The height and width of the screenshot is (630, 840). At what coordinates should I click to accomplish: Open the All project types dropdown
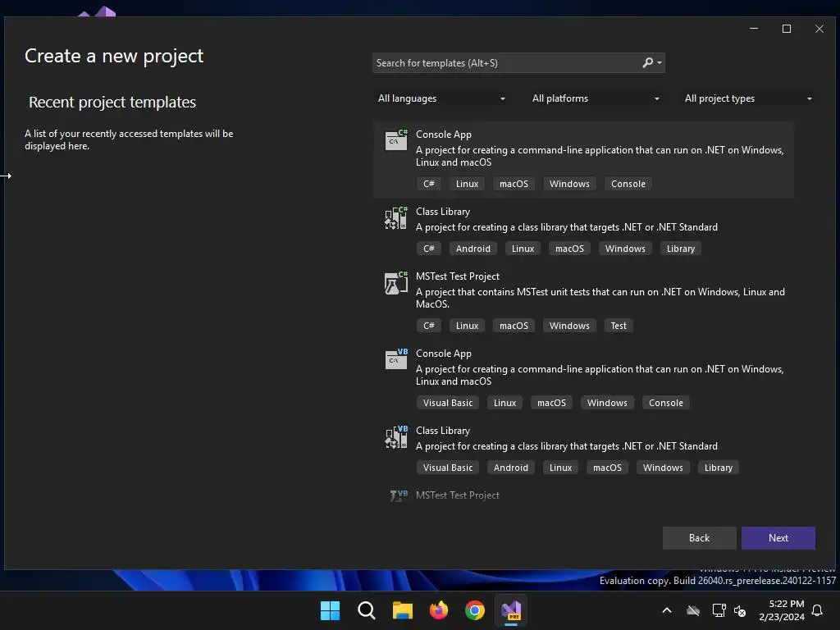coord(748,98)
